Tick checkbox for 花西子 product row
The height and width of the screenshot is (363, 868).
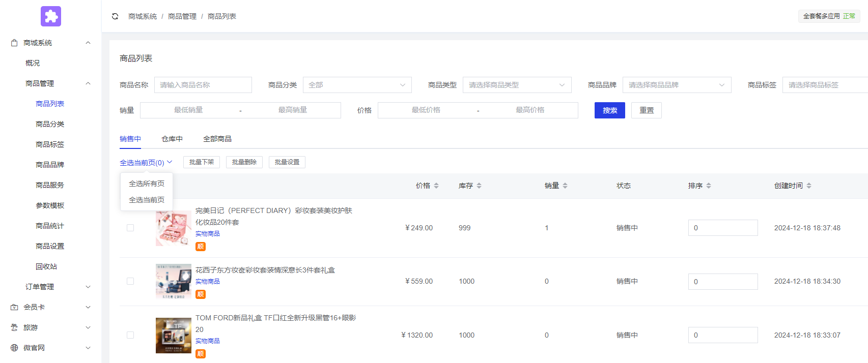(x=130, y=281)
